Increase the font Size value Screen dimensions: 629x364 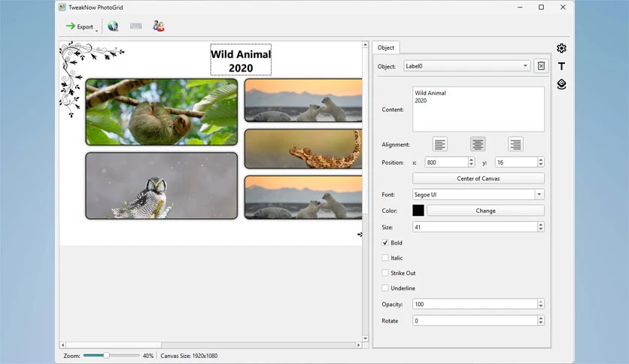pyautogui.click(x=541, y=224)
